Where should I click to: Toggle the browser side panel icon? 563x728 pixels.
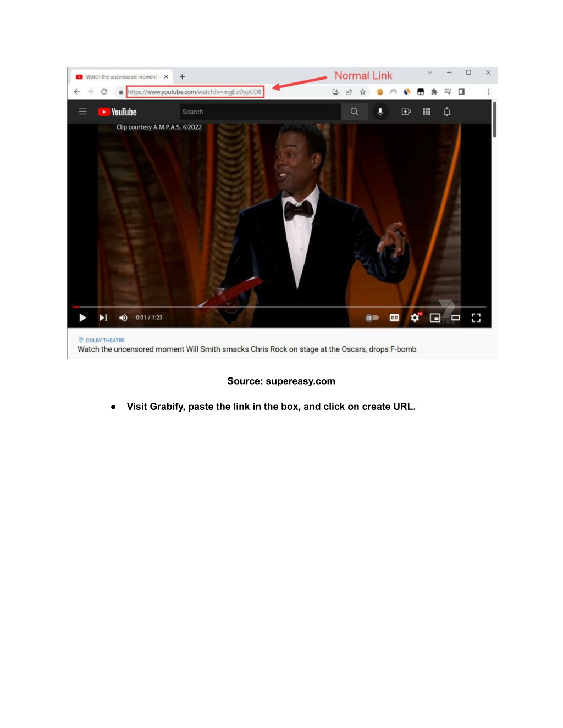[461, 92]
